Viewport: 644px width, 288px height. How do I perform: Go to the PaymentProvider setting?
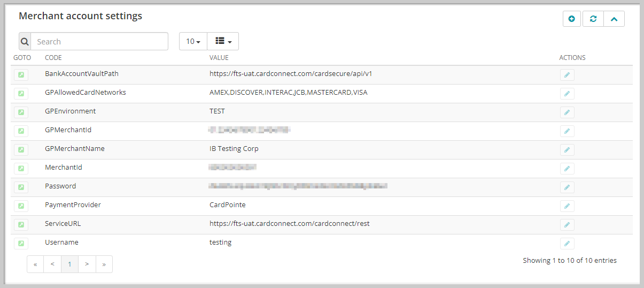pyautogui.click(x=21, y=206)
